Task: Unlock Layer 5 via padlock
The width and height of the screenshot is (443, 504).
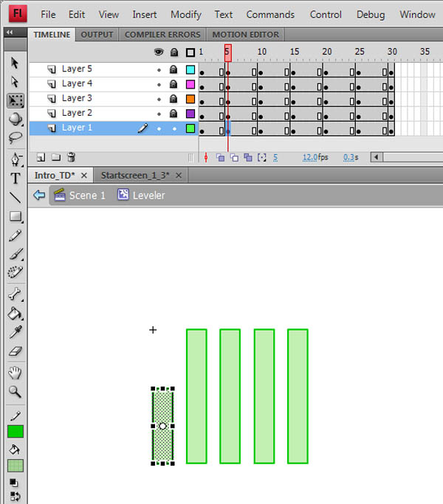Action: click(174, 69)
